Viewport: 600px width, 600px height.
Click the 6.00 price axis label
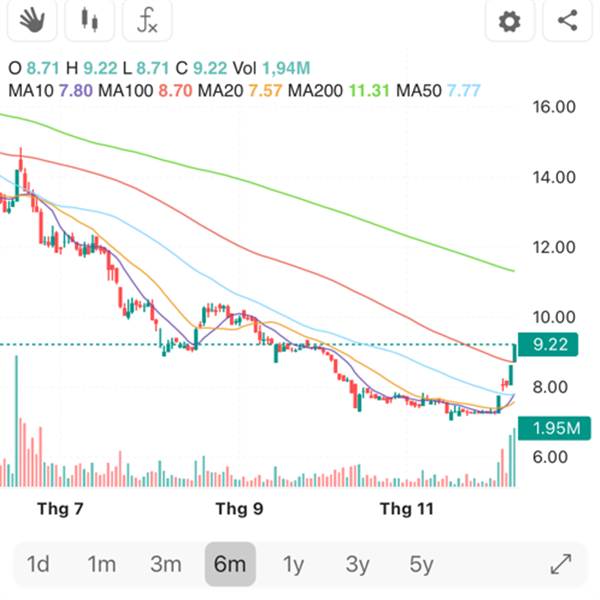click(x=550, y=457)
